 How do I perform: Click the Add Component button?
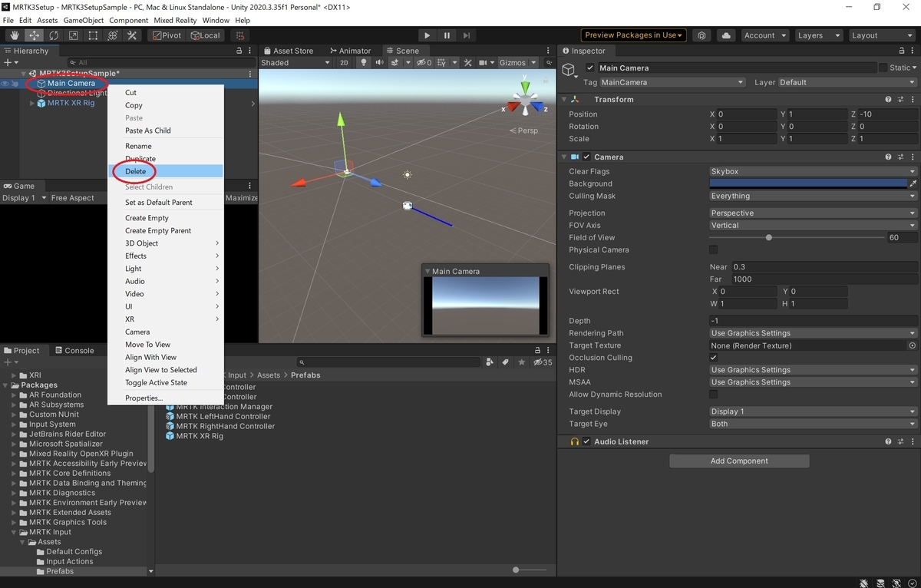click(739, 461)
